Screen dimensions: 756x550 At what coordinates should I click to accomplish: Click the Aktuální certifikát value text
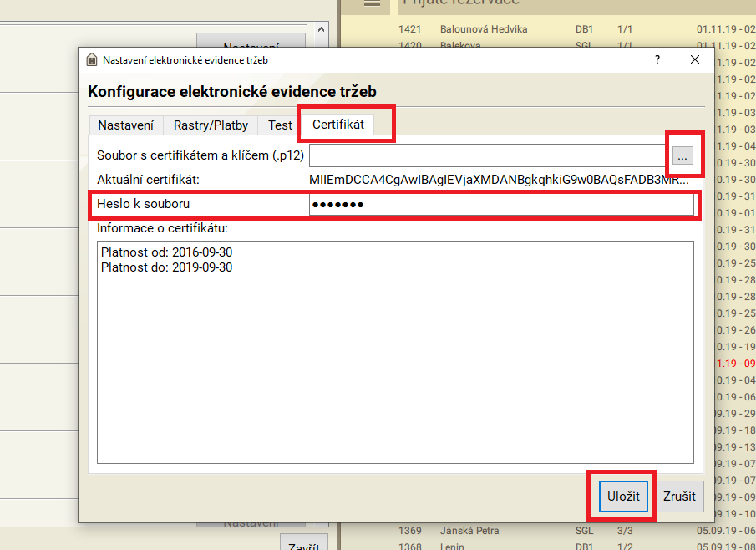click(x=499, y=180)
